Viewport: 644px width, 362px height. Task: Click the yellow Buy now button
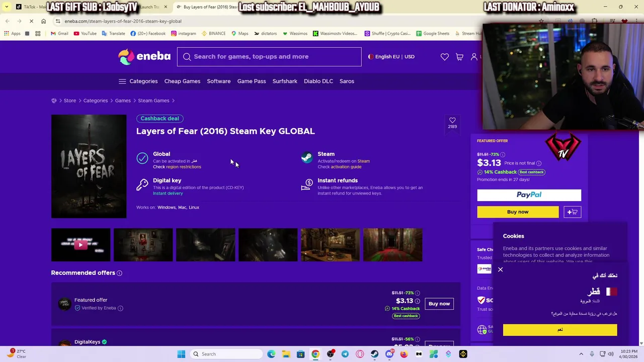pos(518,212)
